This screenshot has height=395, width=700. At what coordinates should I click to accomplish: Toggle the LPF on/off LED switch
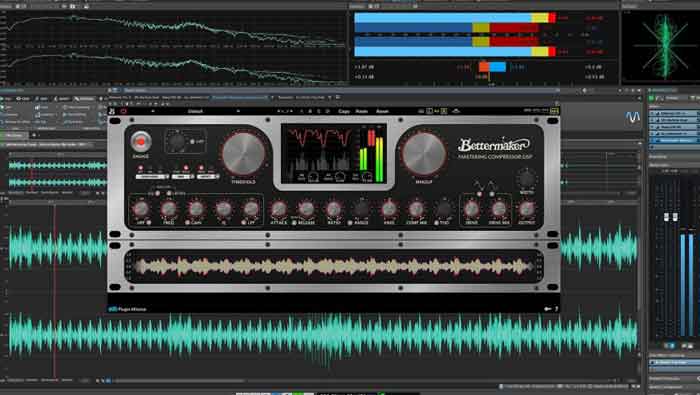click(x=244, y=222)
